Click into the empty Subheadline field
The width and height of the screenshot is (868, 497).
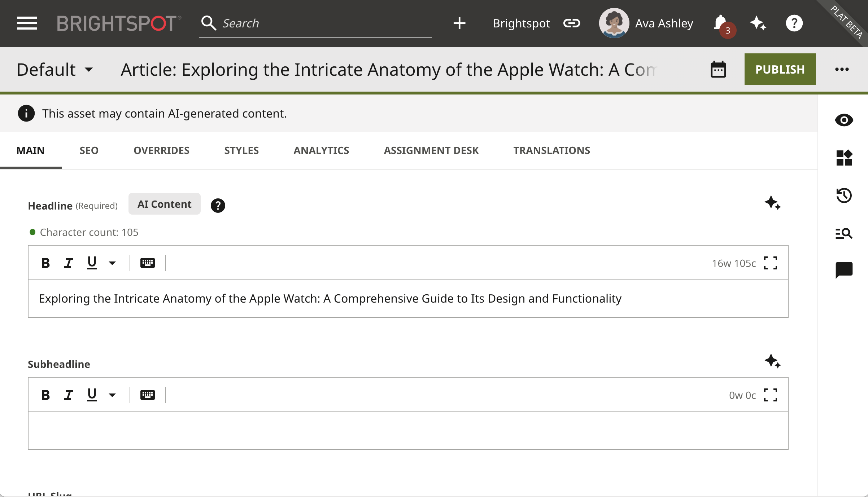pyautogui.click(x=408, y=430)
